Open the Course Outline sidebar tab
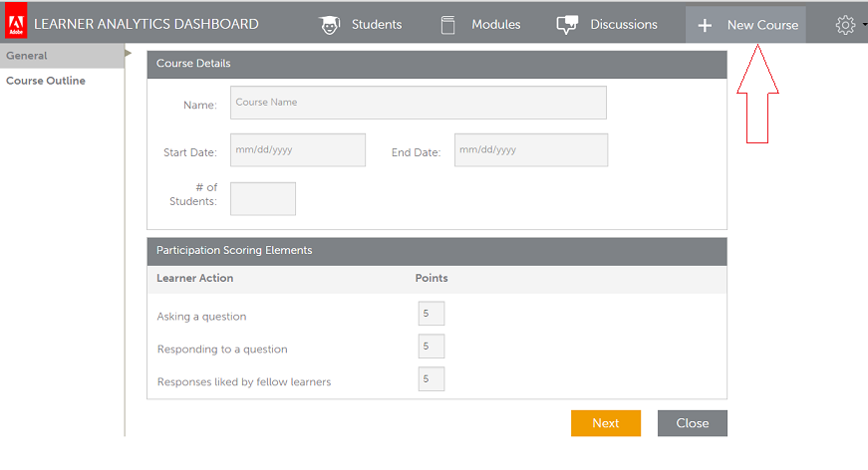The image size is (868, 470). tap(46, 81)
